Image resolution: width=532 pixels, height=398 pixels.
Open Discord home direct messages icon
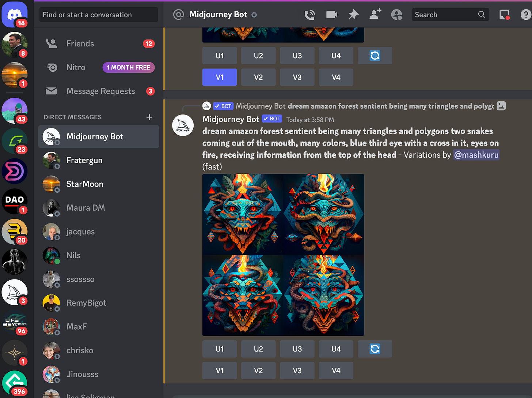point(15,15)
